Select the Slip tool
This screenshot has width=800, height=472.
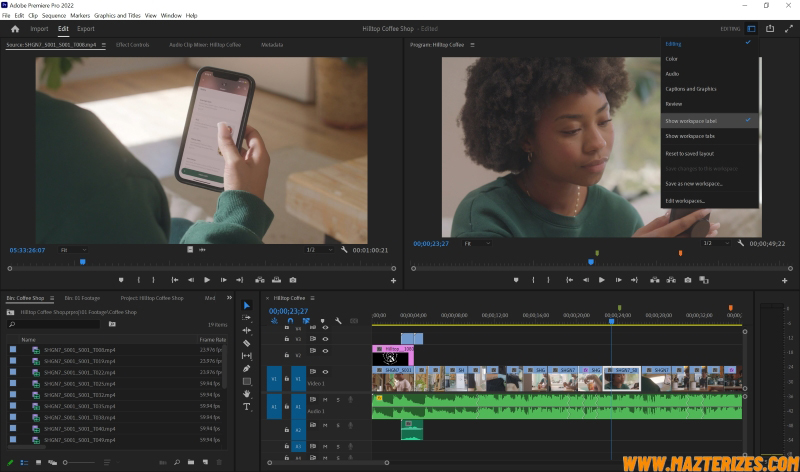(247, 356)
